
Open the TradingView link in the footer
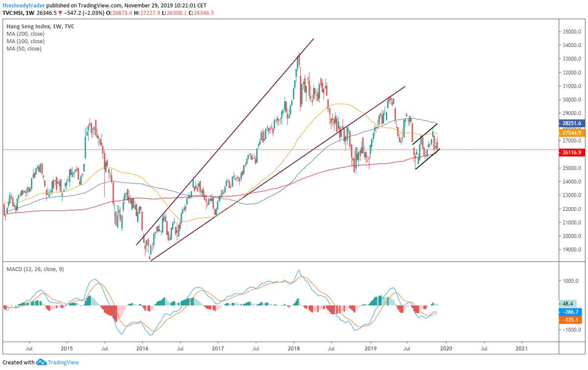(65, 362)
